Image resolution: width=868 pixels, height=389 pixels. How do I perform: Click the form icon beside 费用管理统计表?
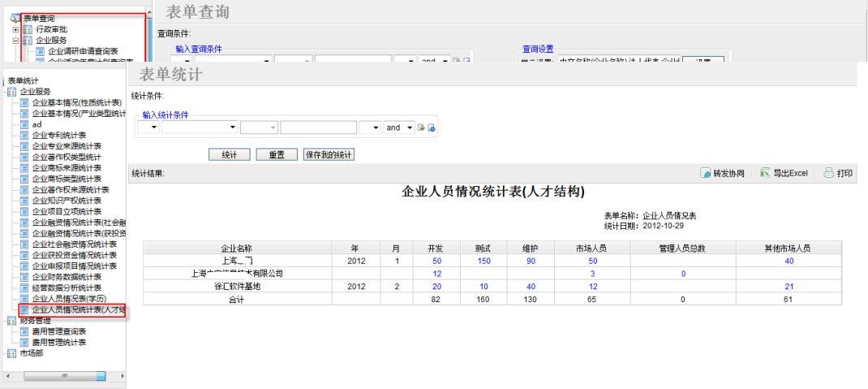[24, 343]
